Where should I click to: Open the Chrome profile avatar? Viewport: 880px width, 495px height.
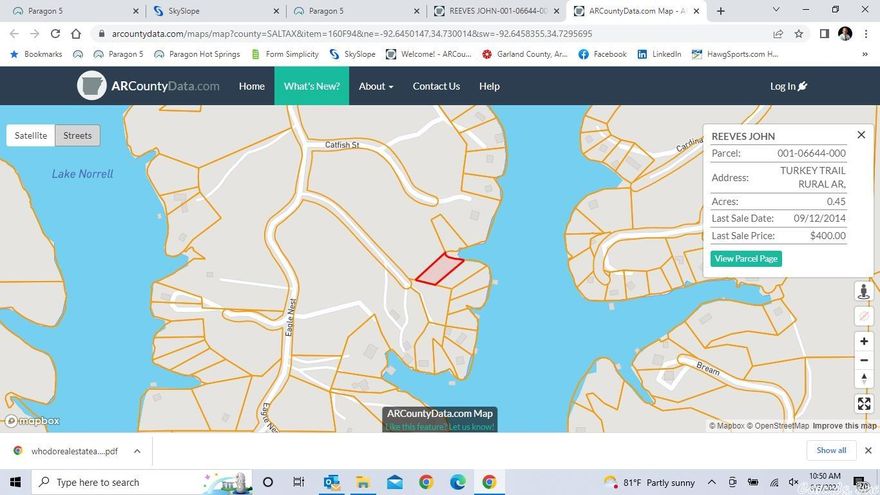click(x=845, y=34)
